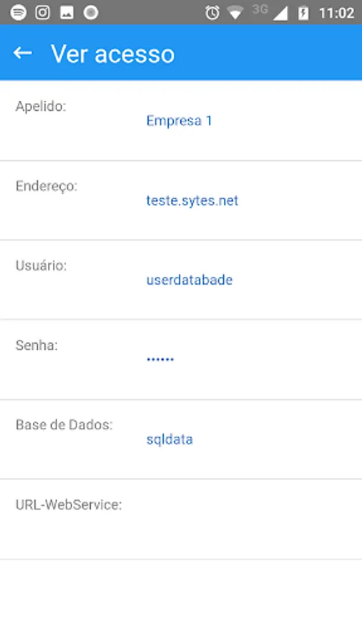This screenshot has width=362, height=644.
Task: Tap the Instagram notification icon
Action: coord(42,13)
